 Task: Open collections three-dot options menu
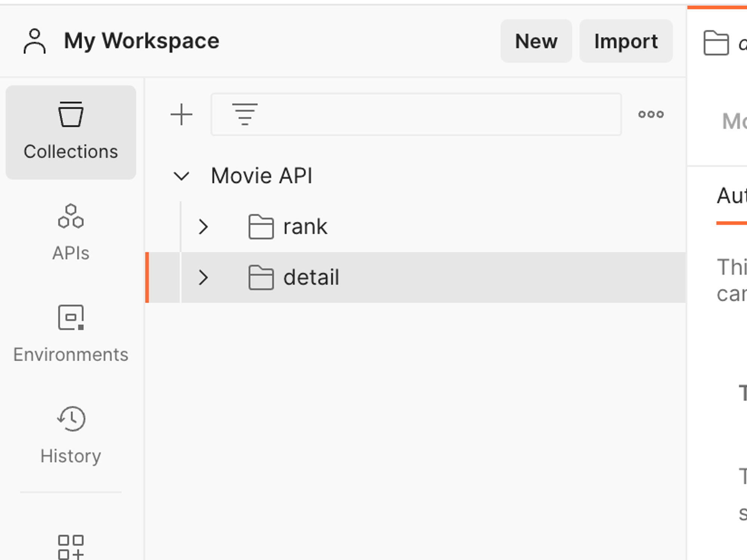click(x=651, y=114)
